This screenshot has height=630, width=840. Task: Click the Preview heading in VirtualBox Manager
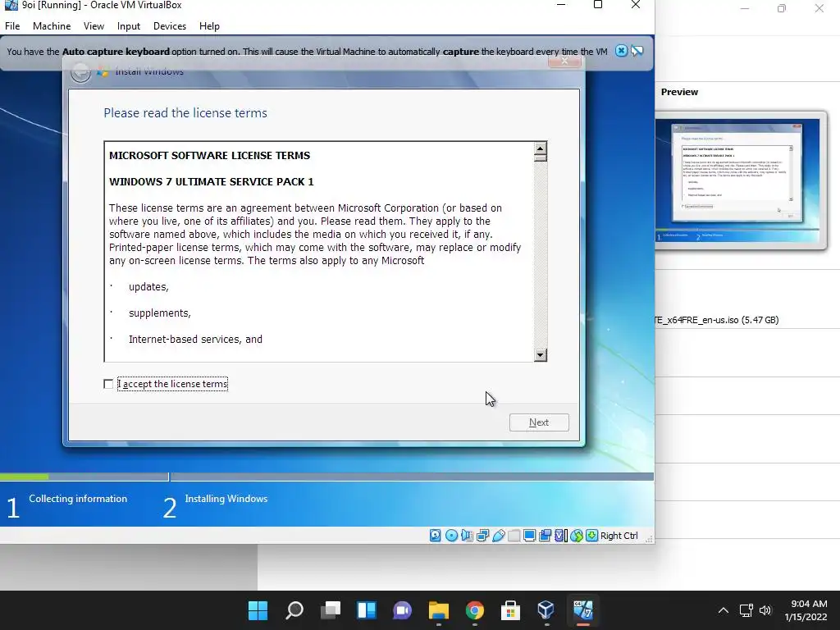[679, 92]
